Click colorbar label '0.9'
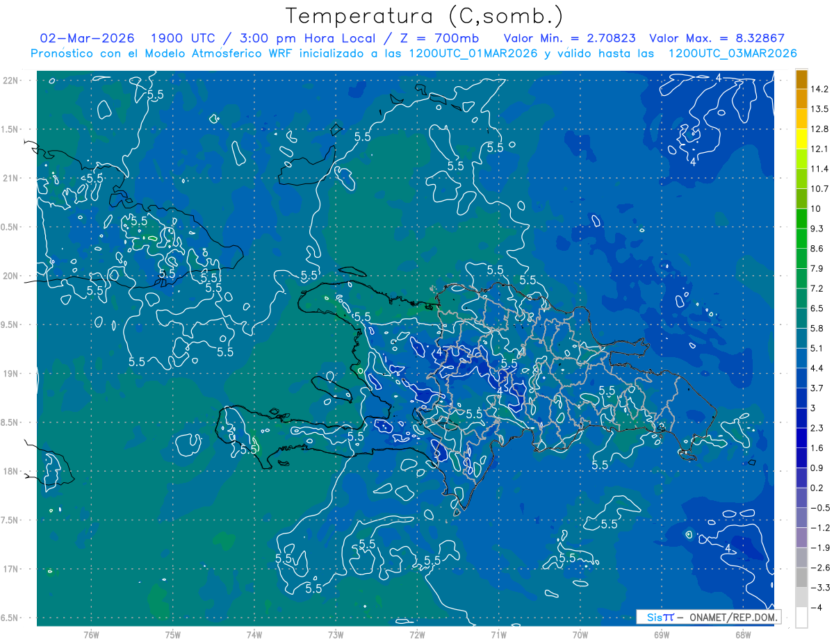Image resolution: width=834 pixels, height=644 pixels. 817,468
